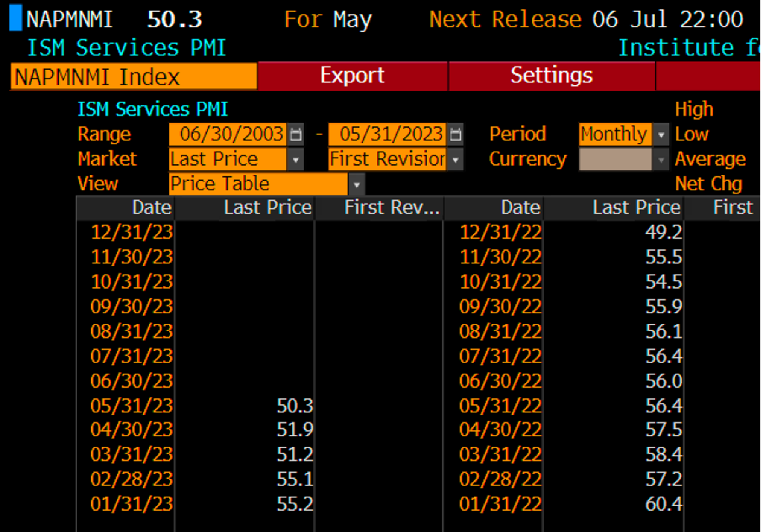Sort by the Date column header above 12/31/22
Screen dimensions: 761x532
pyautogui.click(x=493, y=208)
